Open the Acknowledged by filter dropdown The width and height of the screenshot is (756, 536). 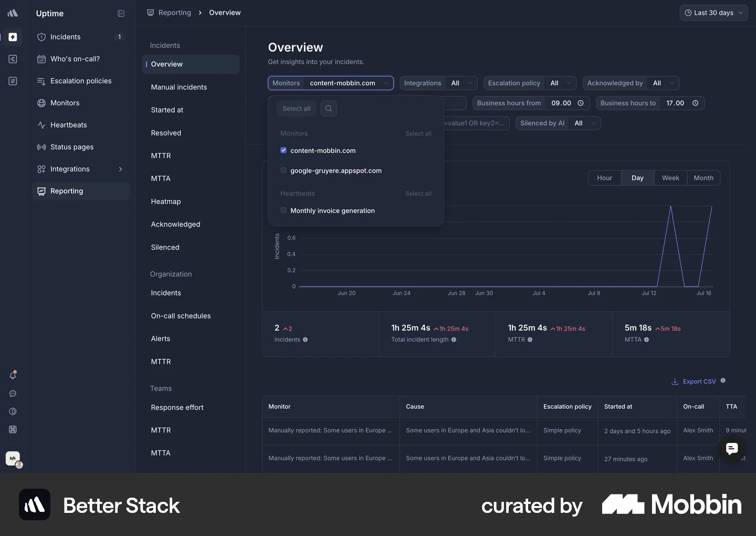[x=631, y=83]
